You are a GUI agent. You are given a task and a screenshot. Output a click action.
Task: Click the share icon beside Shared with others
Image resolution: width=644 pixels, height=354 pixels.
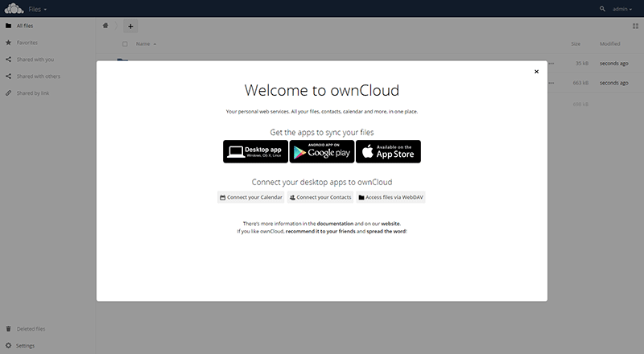8,76
